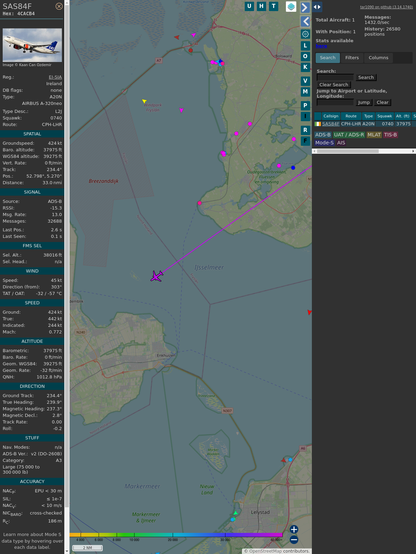Open the map layer switcher icon

pyautogui.click(x=291, y=6)
